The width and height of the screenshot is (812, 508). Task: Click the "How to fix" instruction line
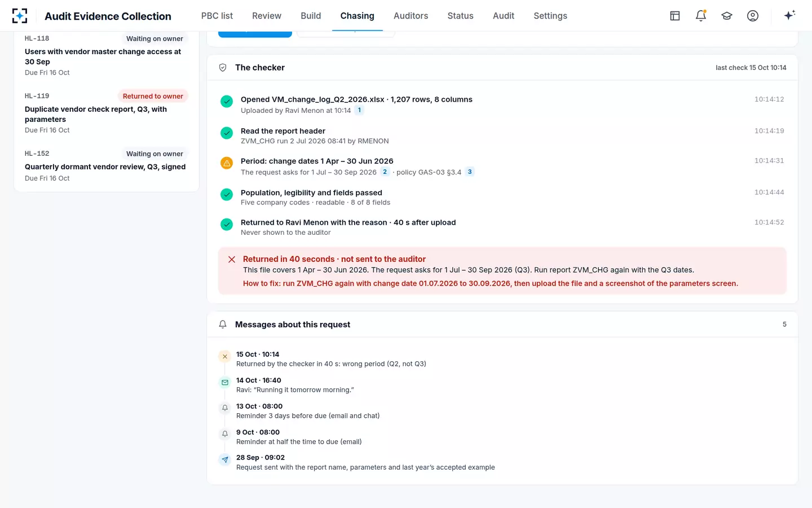tap(491, 283)
